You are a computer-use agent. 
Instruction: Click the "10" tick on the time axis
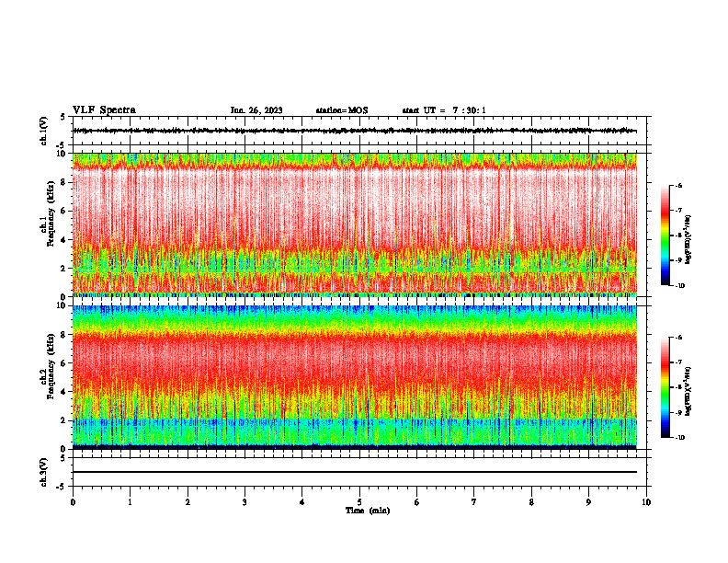[x=646, y=502]
